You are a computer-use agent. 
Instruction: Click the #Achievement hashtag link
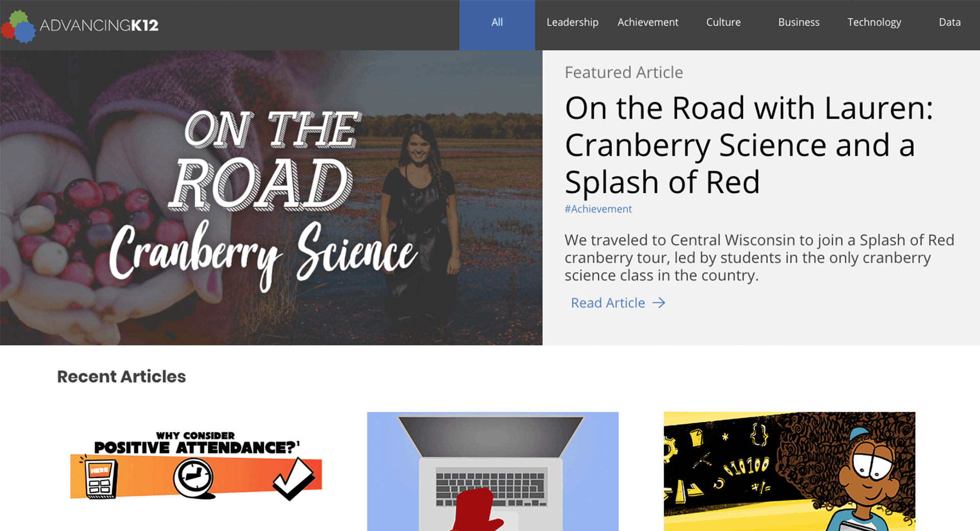point(598,209)
